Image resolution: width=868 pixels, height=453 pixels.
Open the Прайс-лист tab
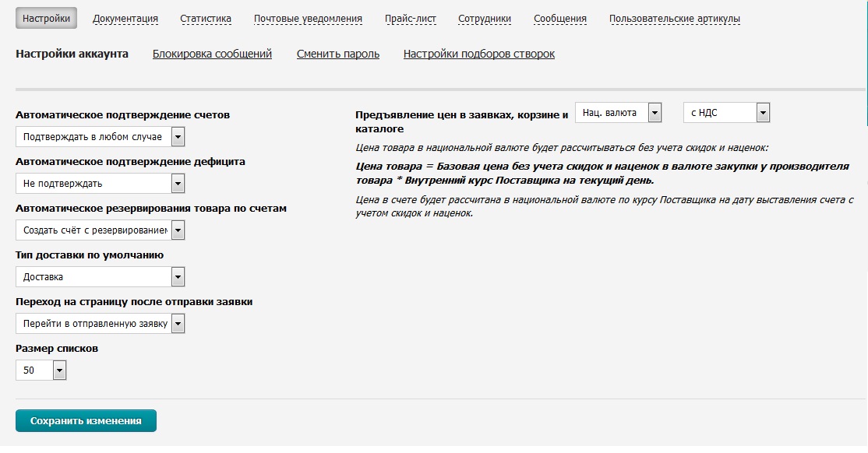pyautogui.click(x=410, y=19)
